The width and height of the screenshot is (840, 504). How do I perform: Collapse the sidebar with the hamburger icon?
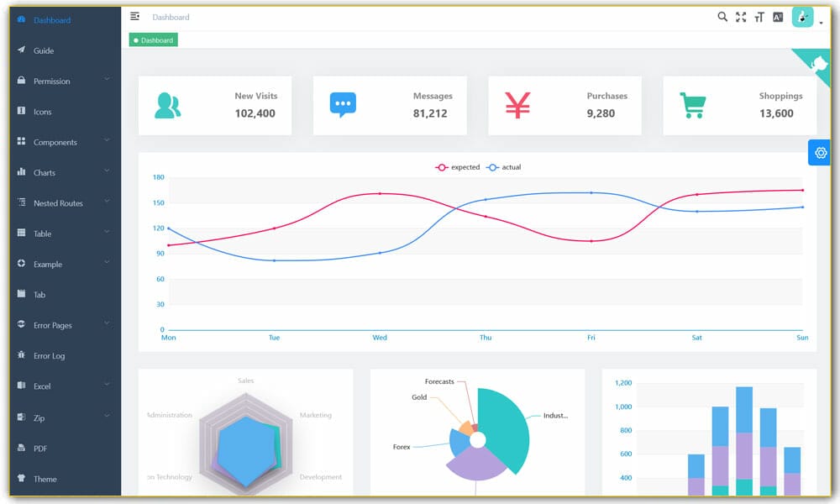click(x=133, y=15)
